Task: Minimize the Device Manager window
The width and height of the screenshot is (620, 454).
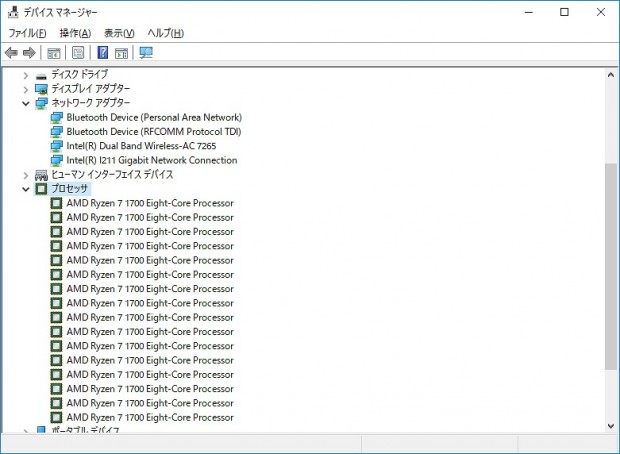Action: [528, 12]
